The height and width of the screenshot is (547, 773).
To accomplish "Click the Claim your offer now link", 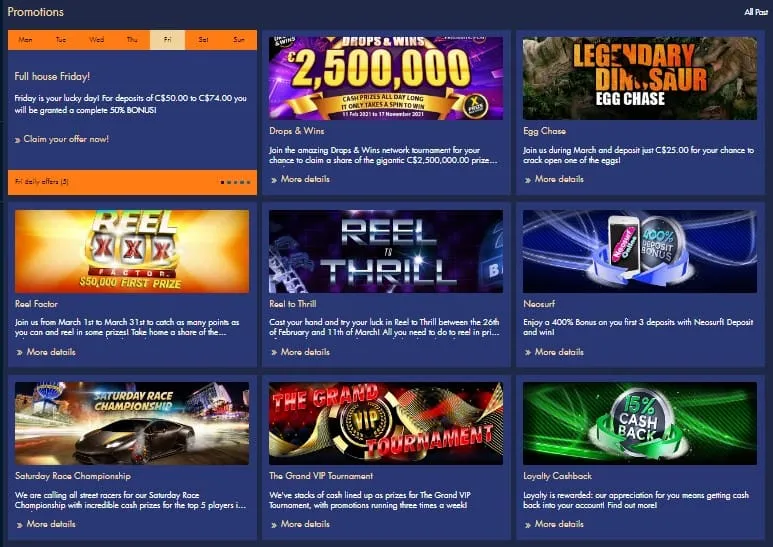I will pyautogui.click(x=66, y=139).
